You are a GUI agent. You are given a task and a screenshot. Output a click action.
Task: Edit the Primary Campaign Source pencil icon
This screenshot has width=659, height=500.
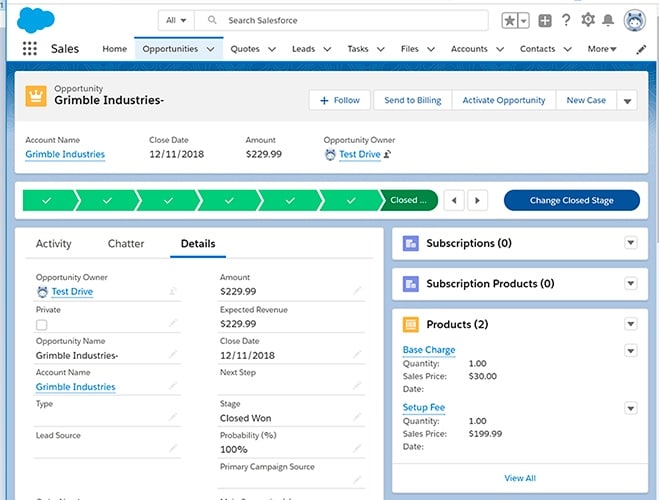pyautogui.click(x=357, y=479)
